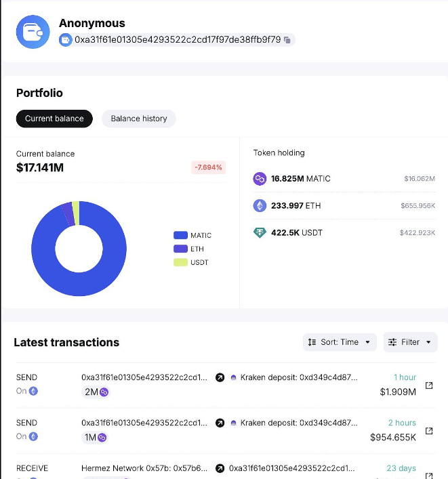448x479 pixels.
Task: Click the 422.5K USDT holding row
Action: 344,233
